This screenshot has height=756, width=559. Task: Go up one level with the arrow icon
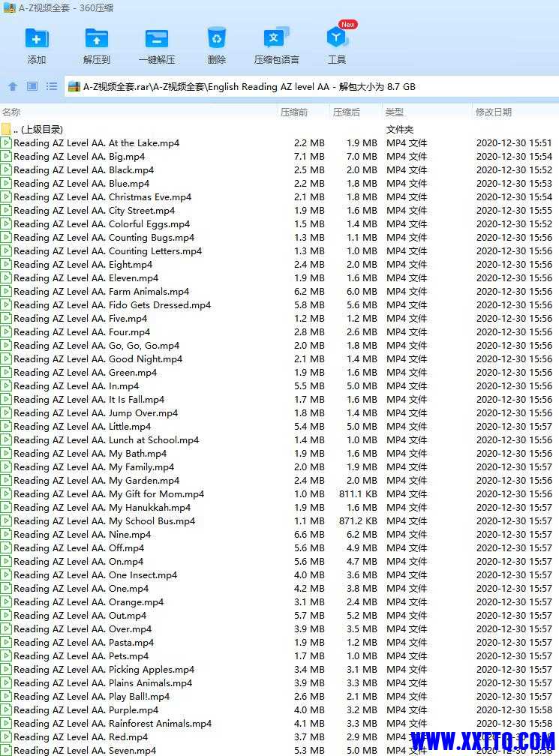[x=13, y=86]
